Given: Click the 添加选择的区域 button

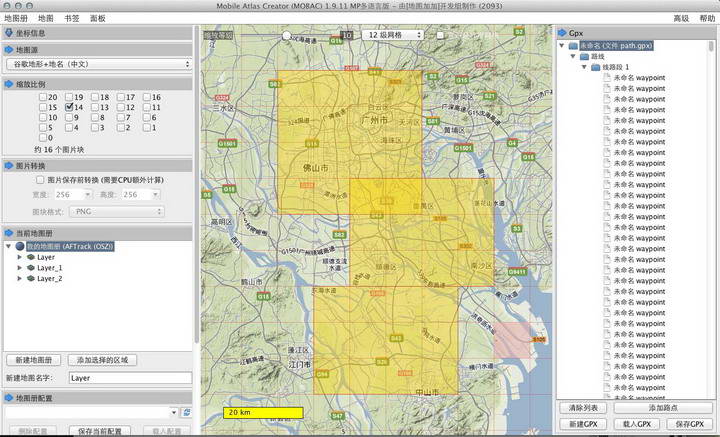Looking at the screenshot, I should [102, 360].
